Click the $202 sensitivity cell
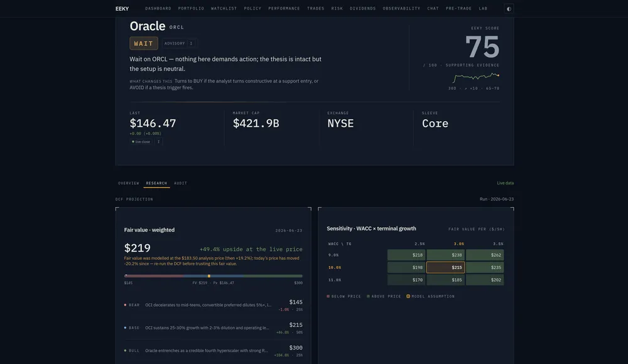 tap(485, 280)
